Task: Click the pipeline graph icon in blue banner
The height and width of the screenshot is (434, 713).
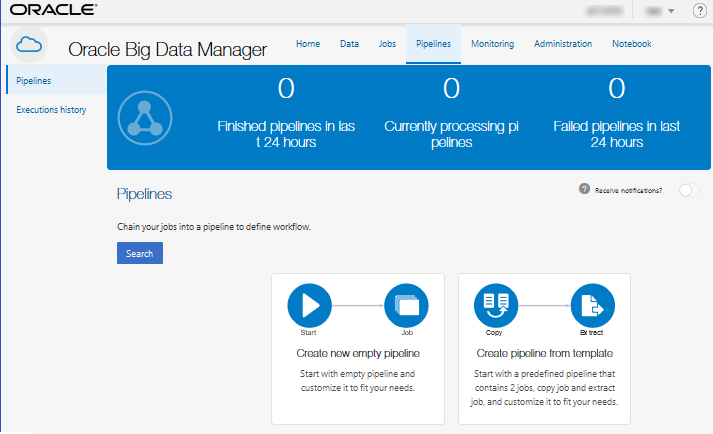Action: click(145, 118)
